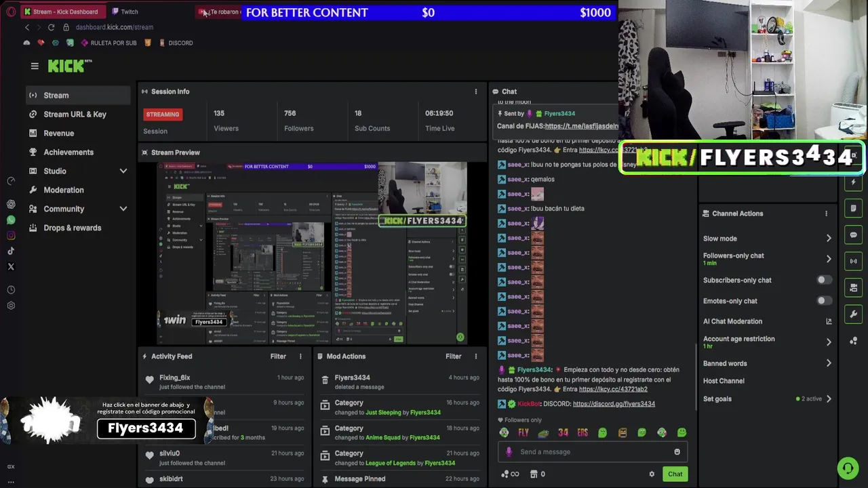Viewport: 868px width, 488px height.
Task: Open the pinned t.me channel link
Action: 582,126
